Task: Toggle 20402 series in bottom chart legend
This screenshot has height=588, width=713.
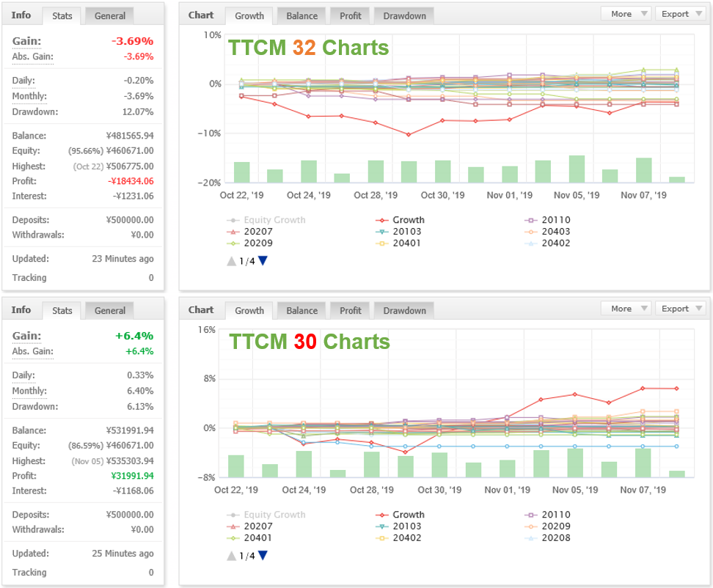Action: 398,537
